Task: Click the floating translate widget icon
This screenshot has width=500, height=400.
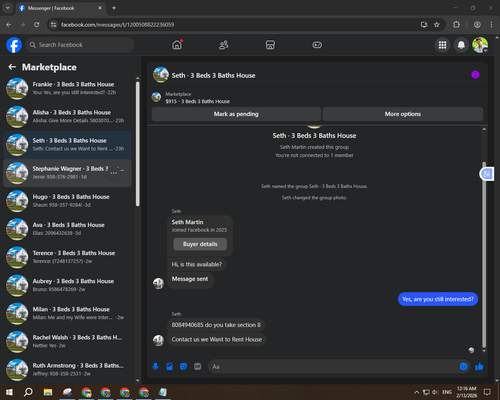Action: [487, 174]
